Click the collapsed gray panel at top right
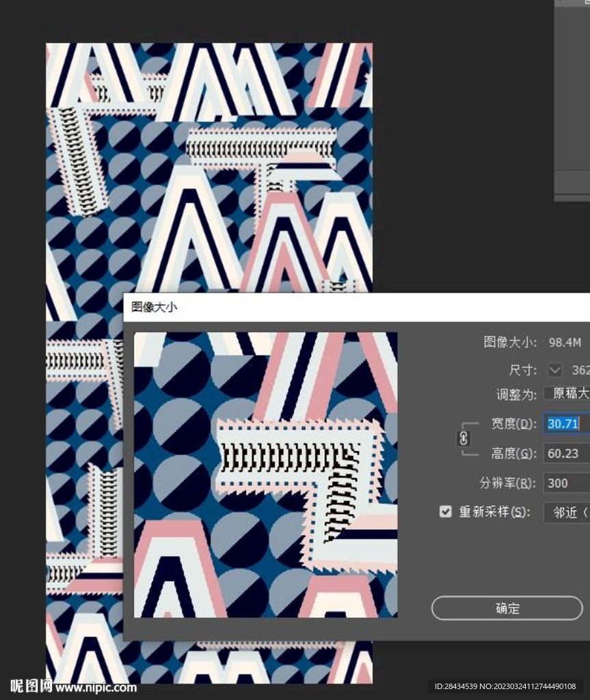Image resolution: width=590 pixels, height=700 pixels. [572, 103]
